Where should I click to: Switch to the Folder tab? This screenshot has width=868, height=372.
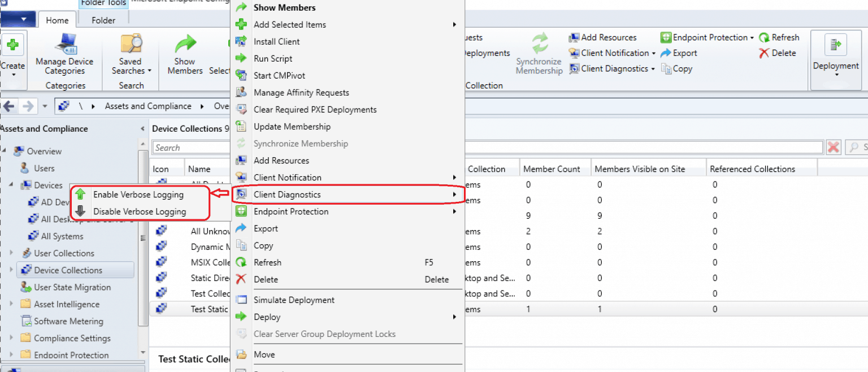point(102,20)
